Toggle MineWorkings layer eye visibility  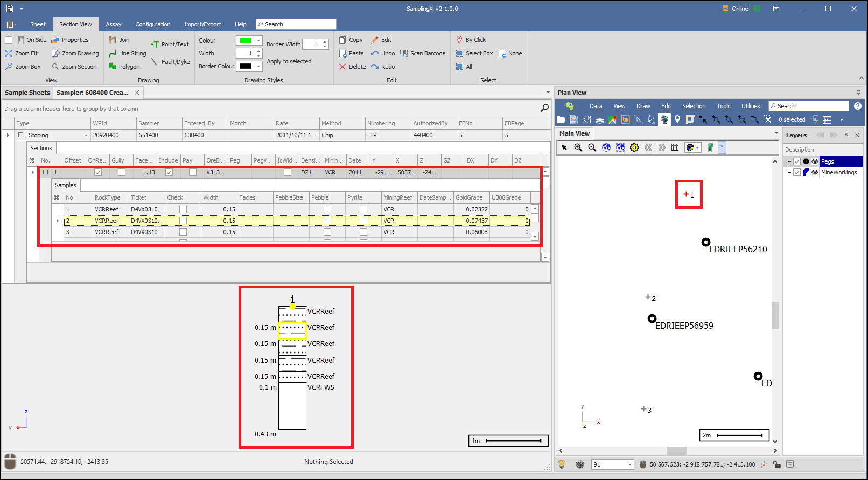click(x=815, y=172)
